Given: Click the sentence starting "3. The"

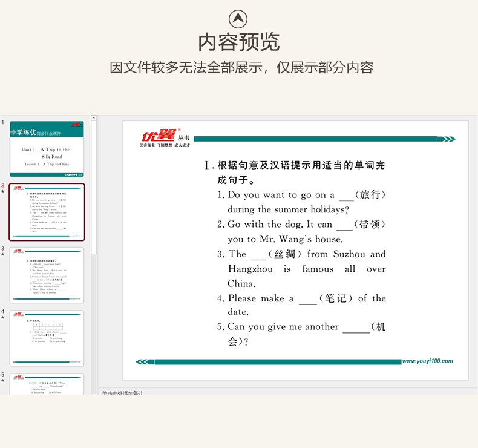Looking at the screenshot, I should (x=301, y=269).
